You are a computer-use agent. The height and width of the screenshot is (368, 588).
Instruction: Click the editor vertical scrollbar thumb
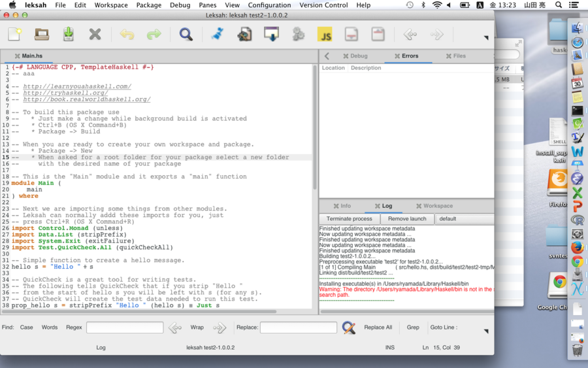315,127
